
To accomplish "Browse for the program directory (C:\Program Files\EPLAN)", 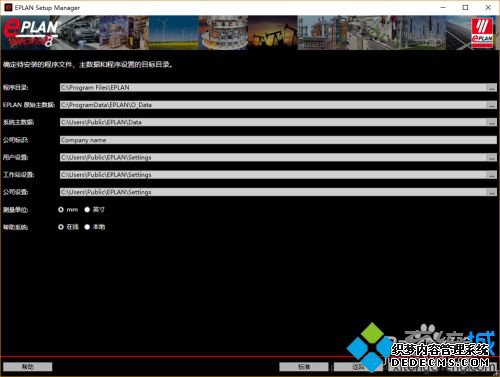I will [x=492, y=88].
